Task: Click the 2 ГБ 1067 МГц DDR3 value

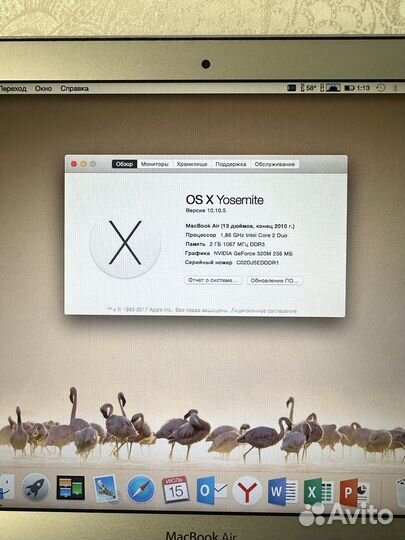Action: [237, 244]
